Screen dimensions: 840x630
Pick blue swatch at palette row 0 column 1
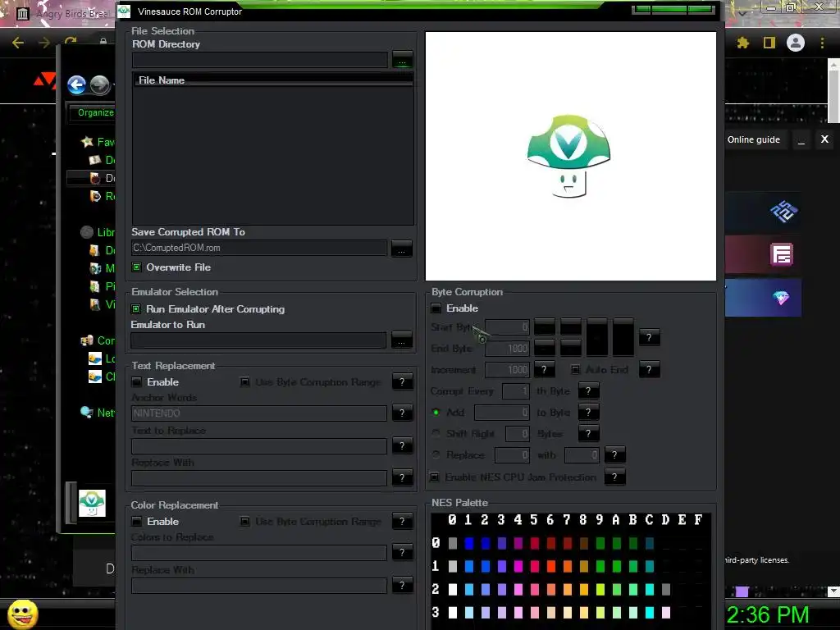coord(468,543)
